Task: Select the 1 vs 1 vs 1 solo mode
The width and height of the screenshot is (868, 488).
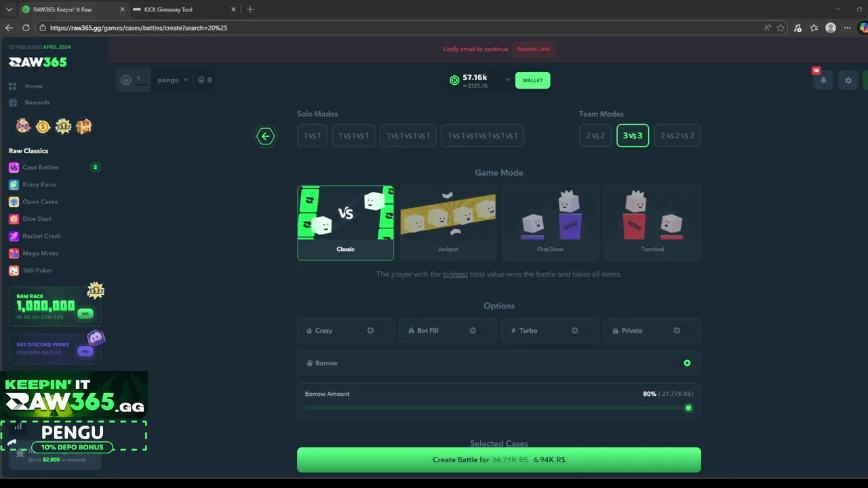Action: 353,136
